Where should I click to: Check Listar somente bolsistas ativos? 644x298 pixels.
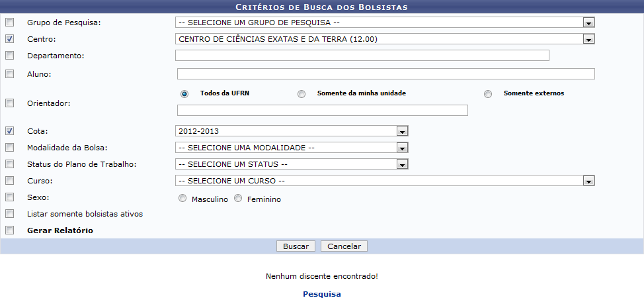9,214
